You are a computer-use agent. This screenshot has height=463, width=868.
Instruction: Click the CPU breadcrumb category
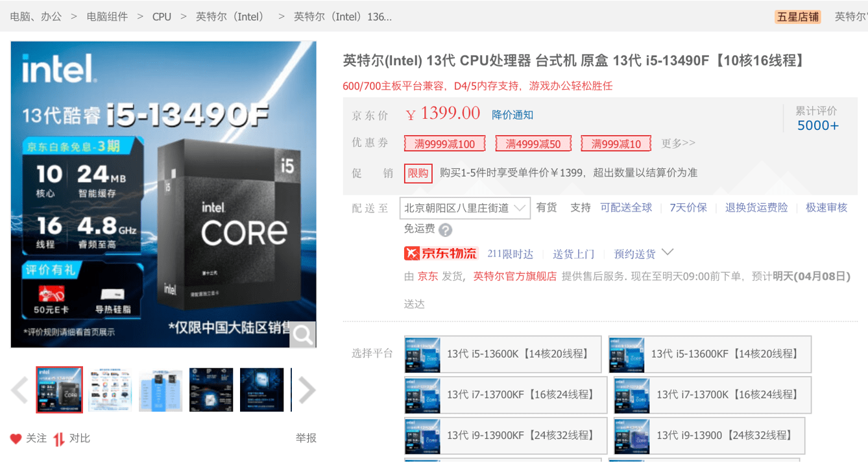point(161,16)
